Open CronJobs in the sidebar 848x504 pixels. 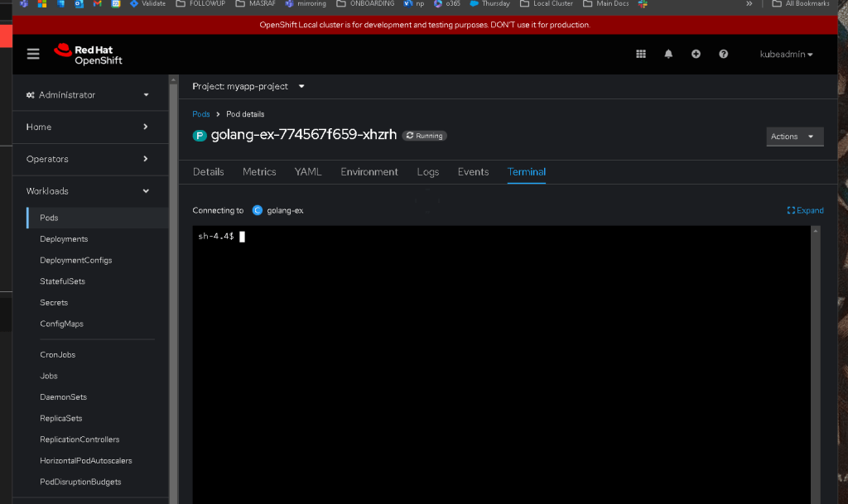[57, 355]
